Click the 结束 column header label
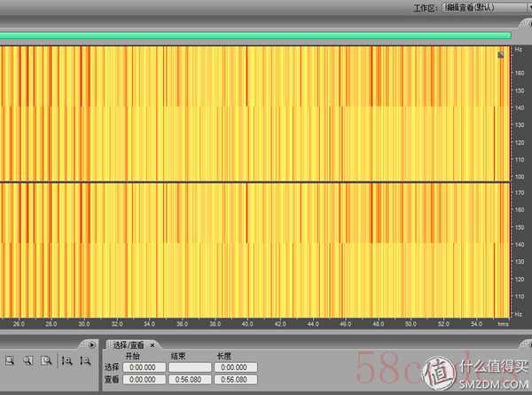Screen dimensions: 532x395 [178, 356]
